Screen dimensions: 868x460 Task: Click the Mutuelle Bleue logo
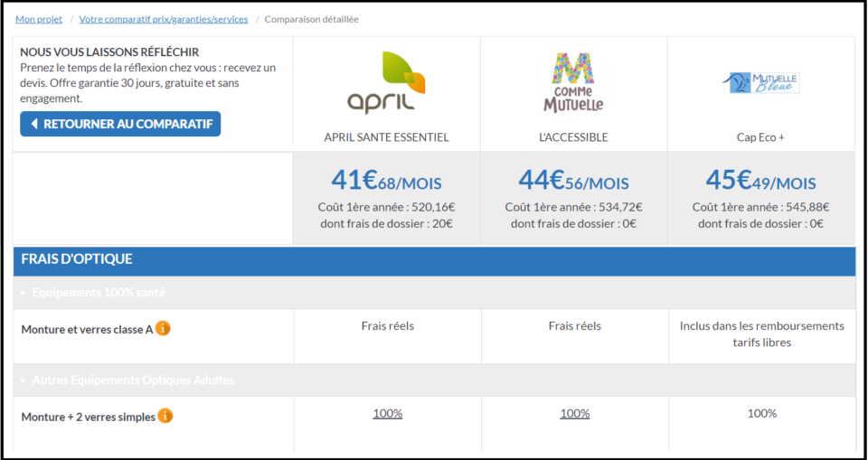(x=761, y=83)
